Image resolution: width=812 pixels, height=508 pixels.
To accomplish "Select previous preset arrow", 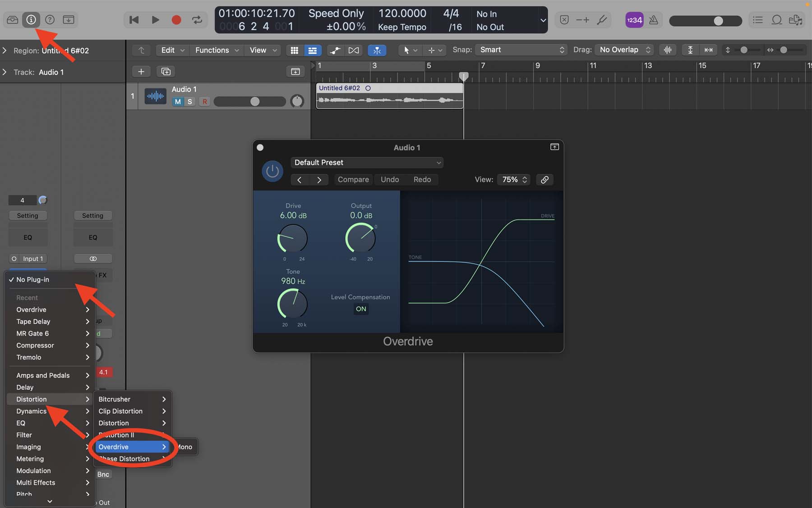I will point(300,180).
